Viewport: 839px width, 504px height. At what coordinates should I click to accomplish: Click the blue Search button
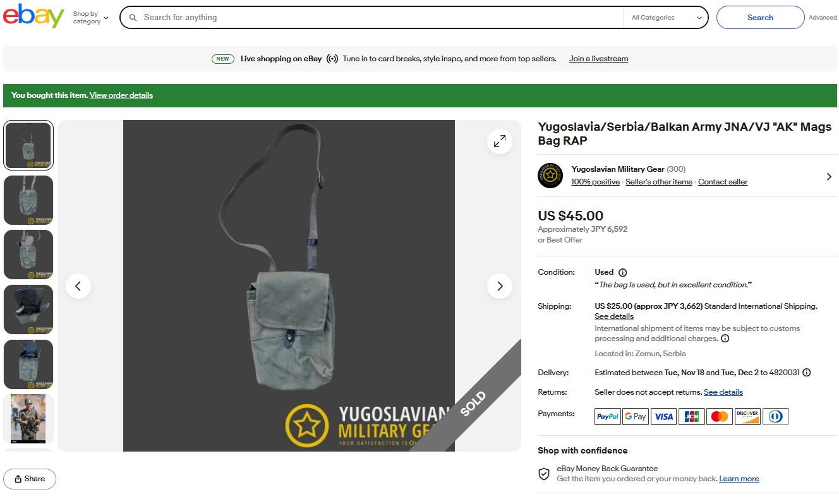point(760,18)
